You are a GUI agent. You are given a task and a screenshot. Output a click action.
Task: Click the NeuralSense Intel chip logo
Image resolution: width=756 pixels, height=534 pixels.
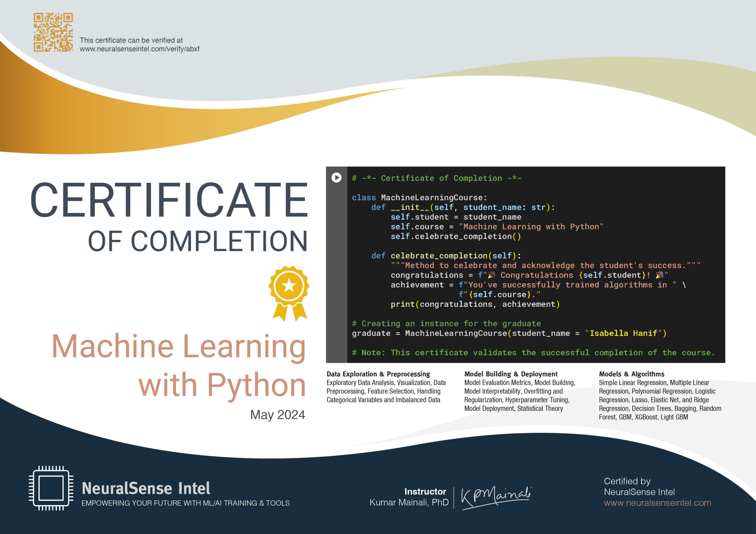(x=51, y=488)
